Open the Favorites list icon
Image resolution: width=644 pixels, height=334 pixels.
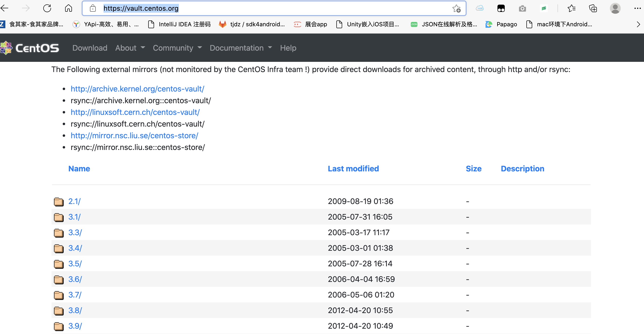point(572,8)
